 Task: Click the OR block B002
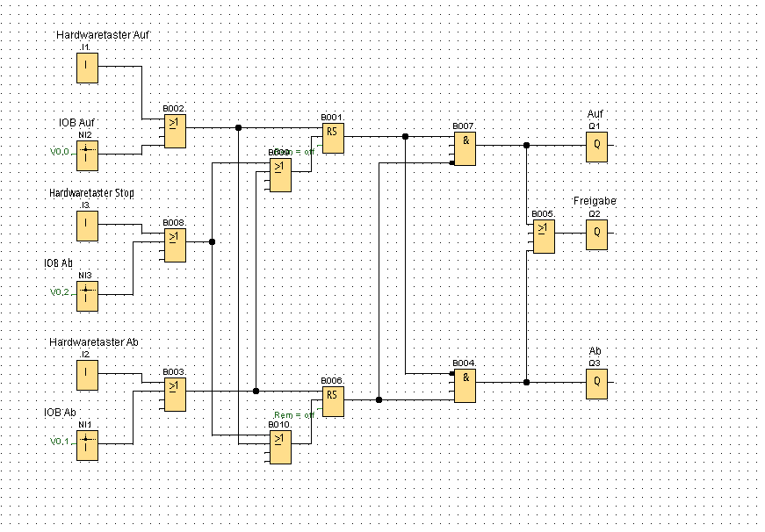point(175,131)
